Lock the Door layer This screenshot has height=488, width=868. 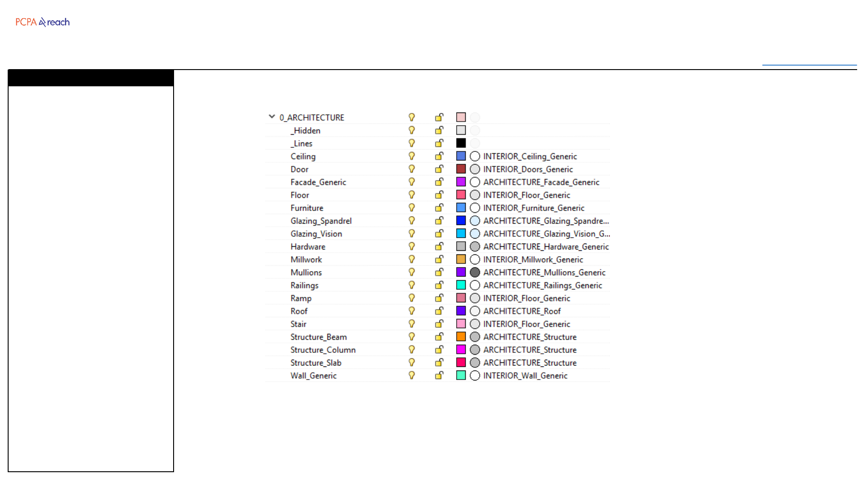click(439, 169)
